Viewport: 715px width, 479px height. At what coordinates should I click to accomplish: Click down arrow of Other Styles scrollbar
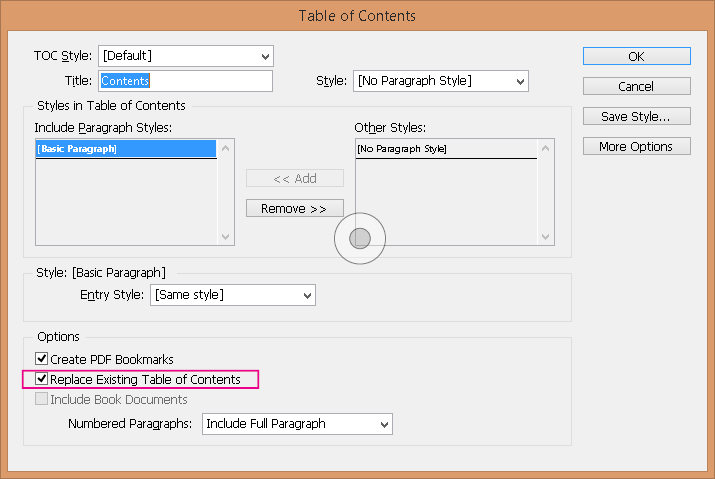click(x=545, y=236)
